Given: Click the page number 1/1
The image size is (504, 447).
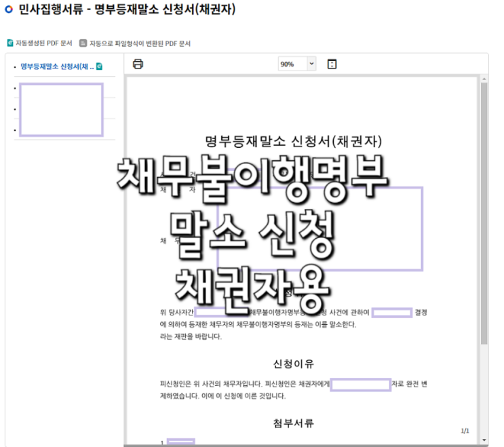Looking at the screenshot, I should pyautogui.click(x=465, y=431).
